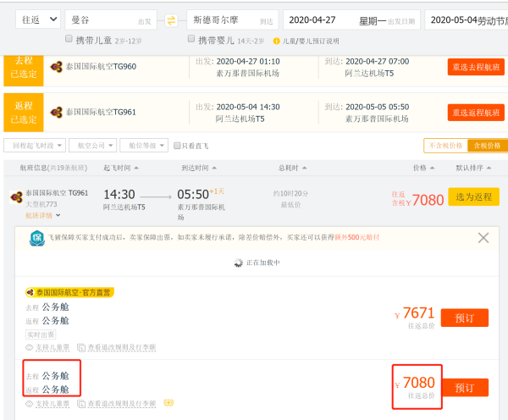Click 选为返程 button
The height and width of the screenshot is (420, 508).
(x=473, y=196)
